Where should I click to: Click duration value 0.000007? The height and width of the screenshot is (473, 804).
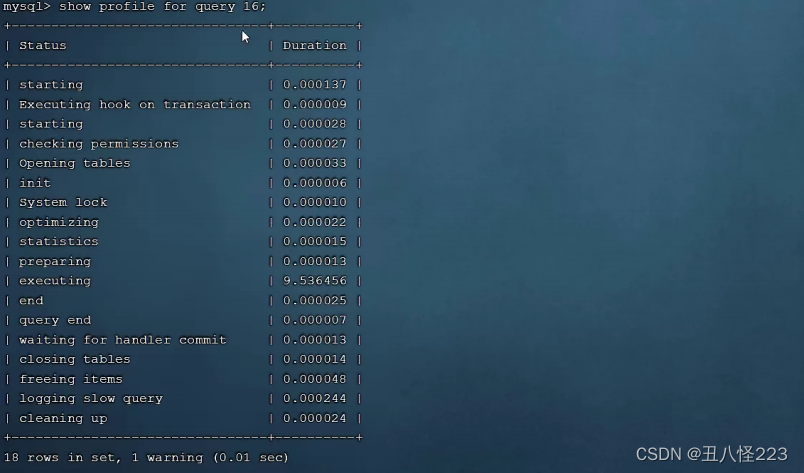click(x=314, y=321)
